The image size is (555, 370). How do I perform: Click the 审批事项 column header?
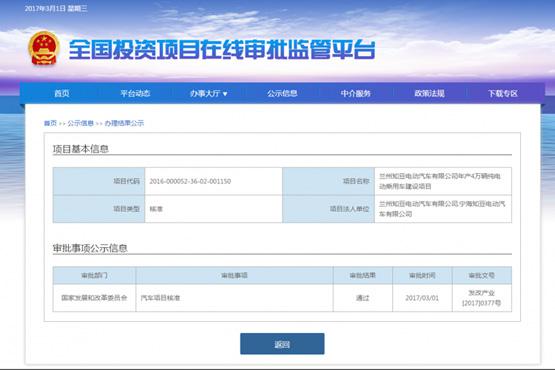234,275
